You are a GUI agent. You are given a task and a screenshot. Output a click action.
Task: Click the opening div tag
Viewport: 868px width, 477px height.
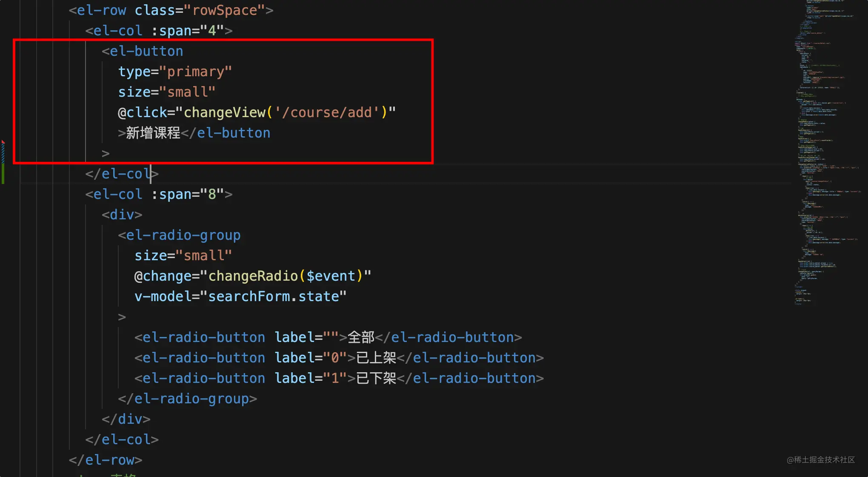pyautogui.click(x=122, y=215)
